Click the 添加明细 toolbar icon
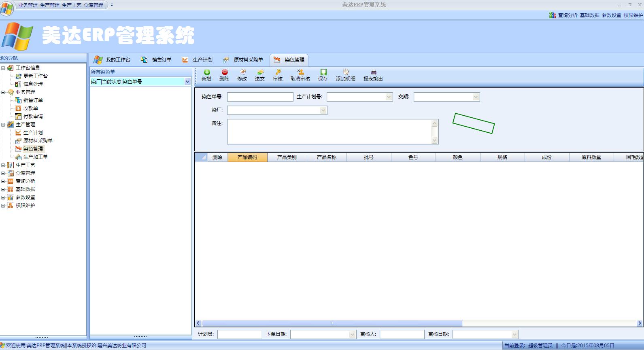Screen dimensions: 644x350 coord(346,72)
